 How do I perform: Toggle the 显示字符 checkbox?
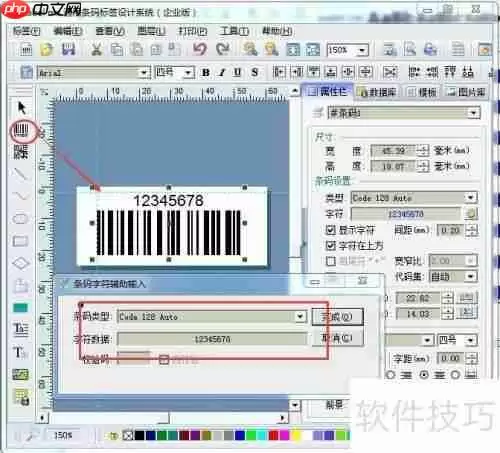(x=330, y=230)
